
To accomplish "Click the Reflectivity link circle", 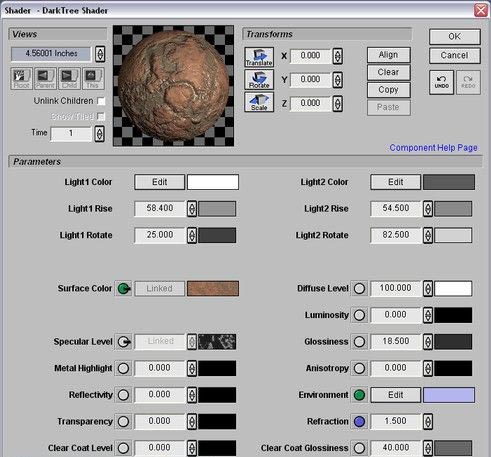I will click(123, 395).
